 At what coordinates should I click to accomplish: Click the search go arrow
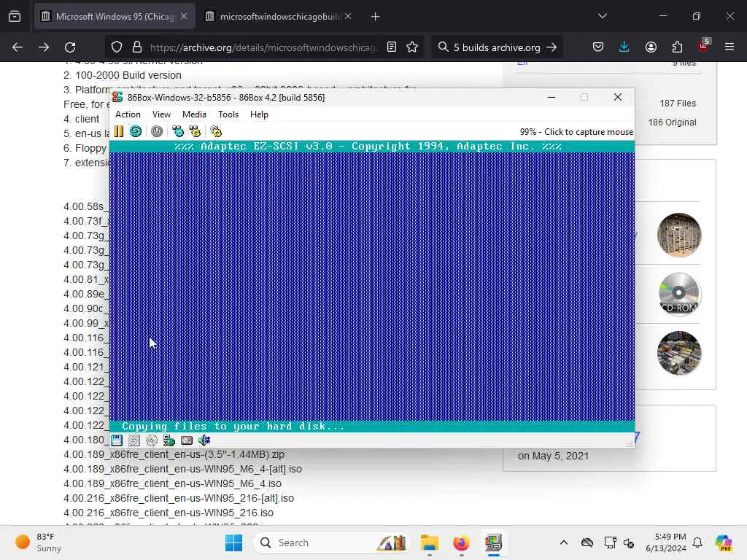pyautogui.click(x=551, y=47)
